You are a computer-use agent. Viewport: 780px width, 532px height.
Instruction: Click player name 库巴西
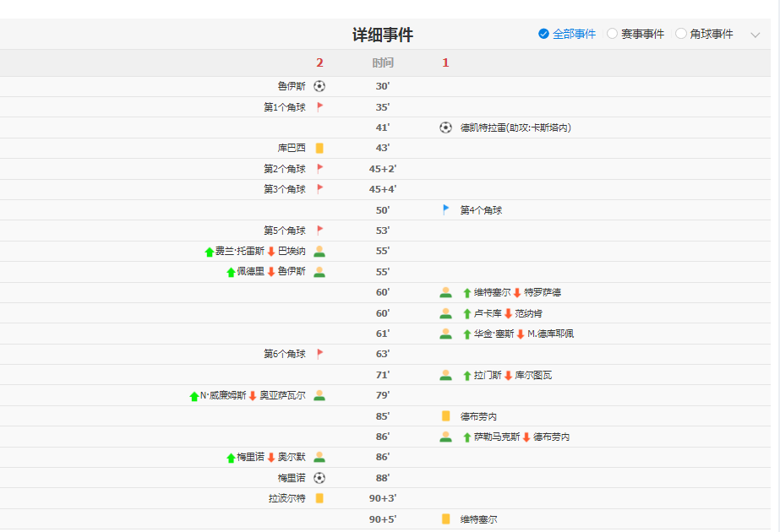pos(292,148)
